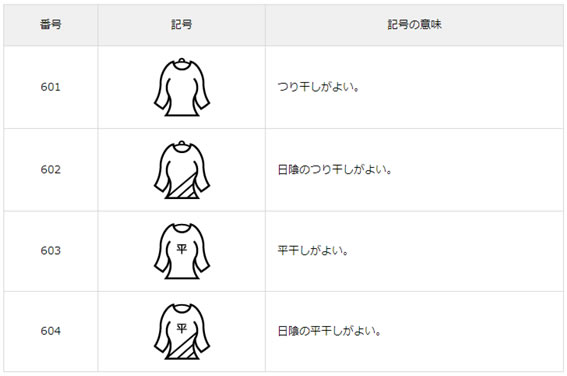567x376 pixels.
Task: Click the text つり干しがよい。
Action: [318, 87]
